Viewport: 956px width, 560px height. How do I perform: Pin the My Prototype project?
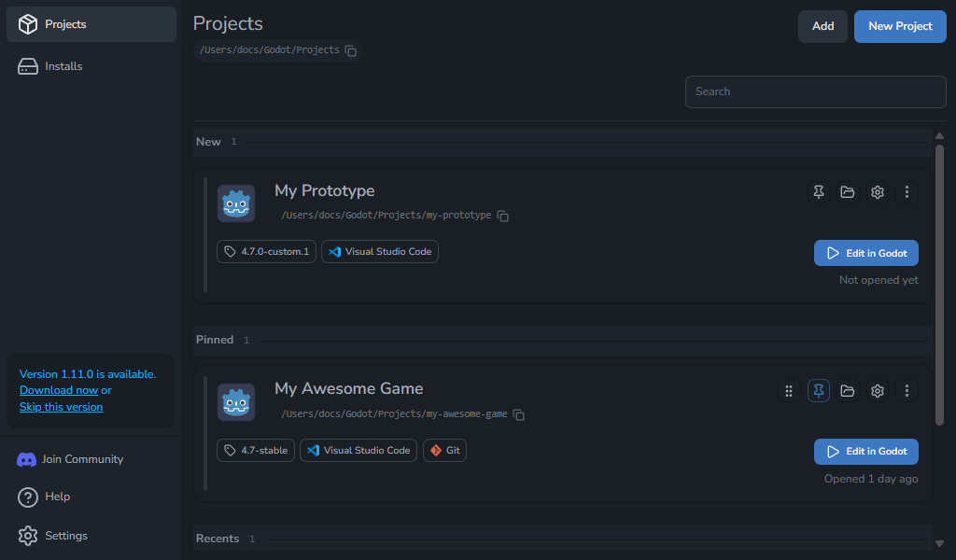pos(818,192)
